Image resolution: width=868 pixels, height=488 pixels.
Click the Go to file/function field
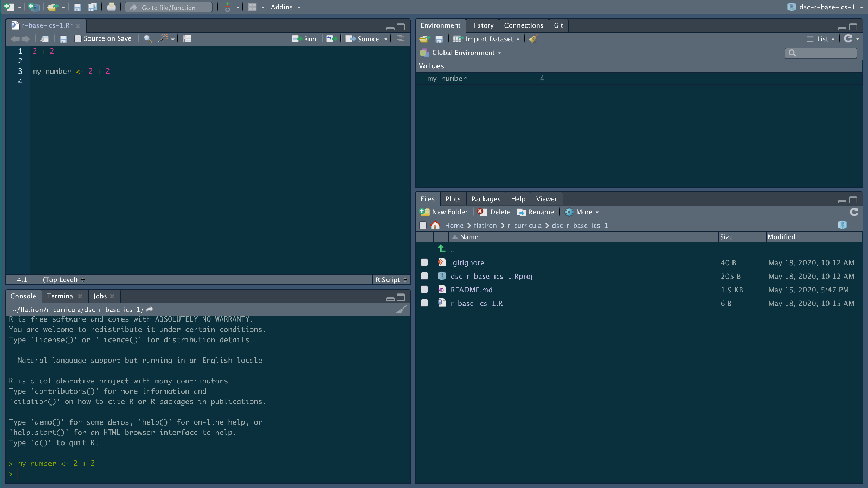point(169,7)
